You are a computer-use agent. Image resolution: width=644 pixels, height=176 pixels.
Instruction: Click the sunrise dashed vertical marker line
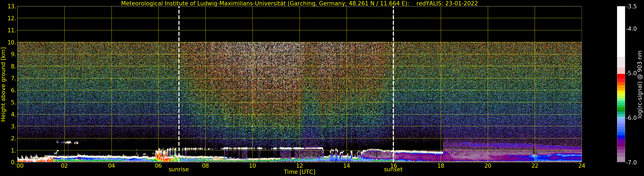(x=179, y=84)
